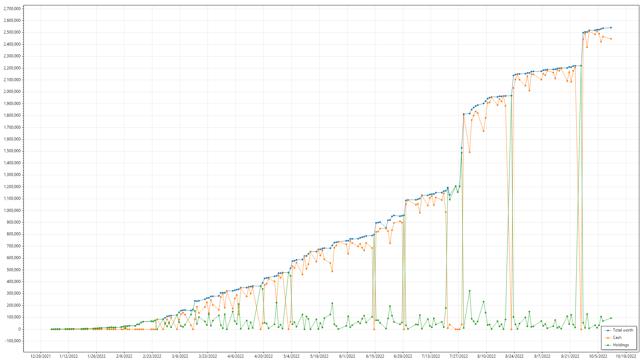
Task: Click the 2/9/2022 date label
Action: point(124,356)
